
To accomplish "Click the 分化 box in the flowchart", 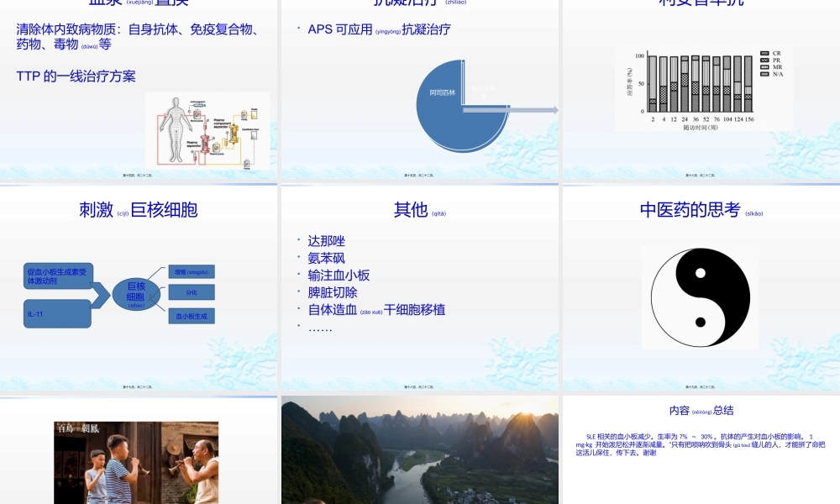I will click(x=192, y=291).
